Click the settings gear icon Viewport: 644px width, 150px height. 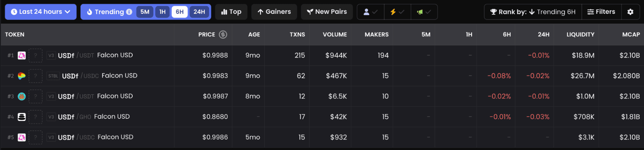(630, 12)
